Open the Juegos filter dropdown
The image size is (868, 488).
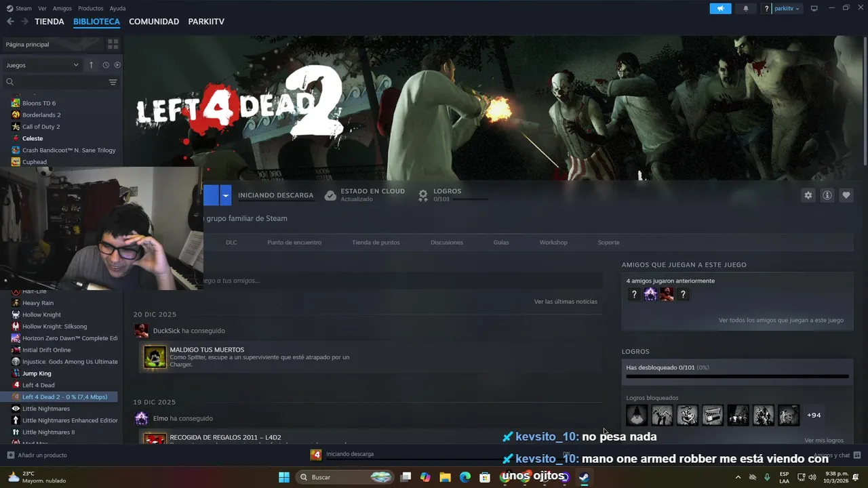[42, 65]
